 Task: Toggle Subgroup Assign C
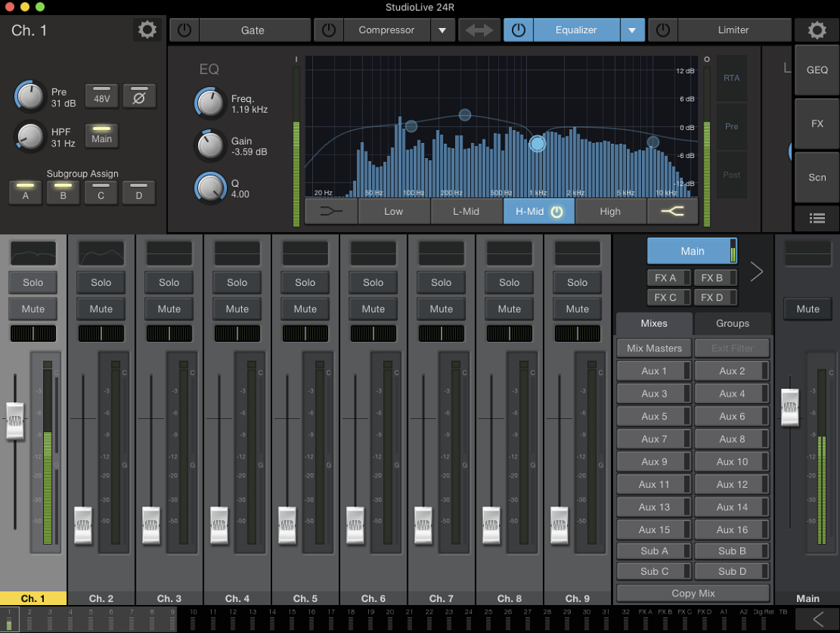point(101,193)
